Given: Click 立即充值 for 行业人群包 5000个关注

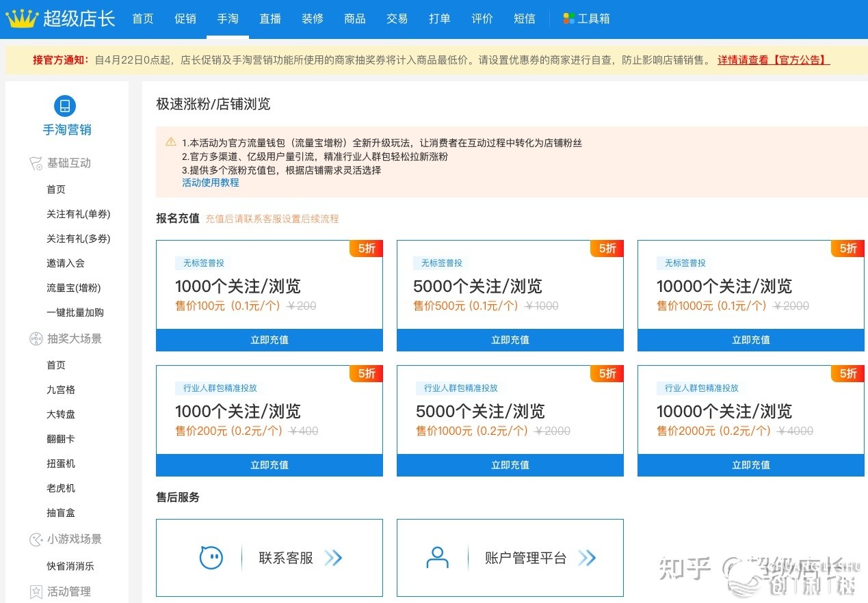Looking at the screenshot, I should 510,465.
